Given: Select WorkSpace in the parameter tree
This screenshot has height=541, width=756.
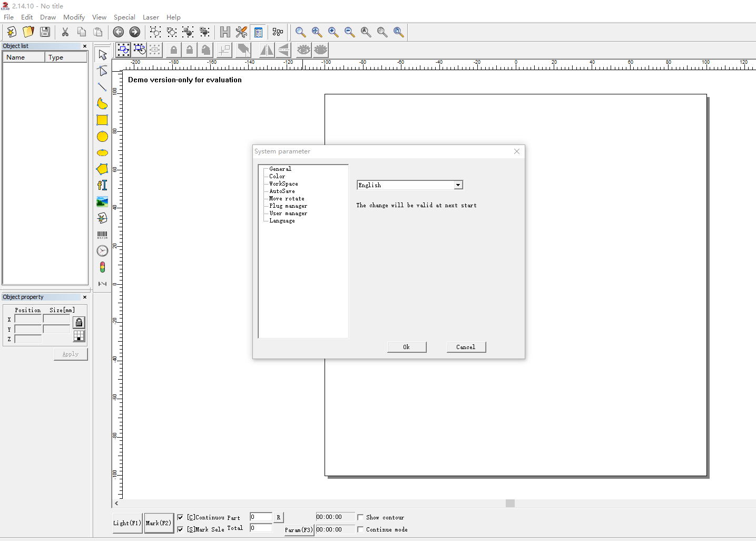Looking at the screenshot, I should pos(283,183).
